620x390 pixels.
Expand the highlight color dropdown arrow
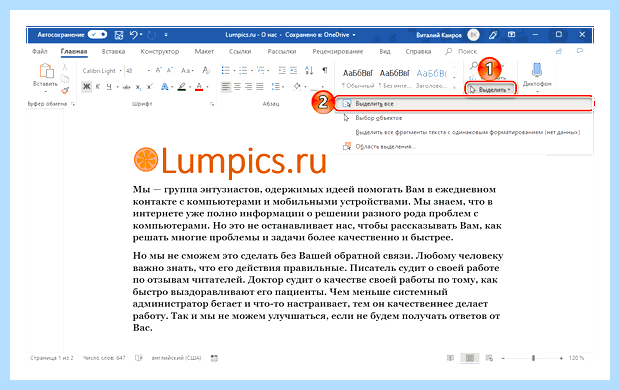click(190, 87)
